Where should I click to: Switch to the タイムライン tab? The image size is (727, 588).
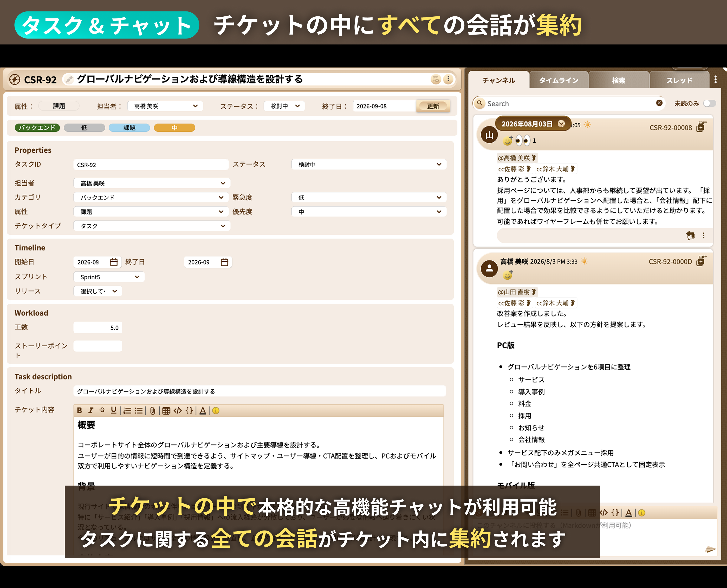tap(559, 80)
